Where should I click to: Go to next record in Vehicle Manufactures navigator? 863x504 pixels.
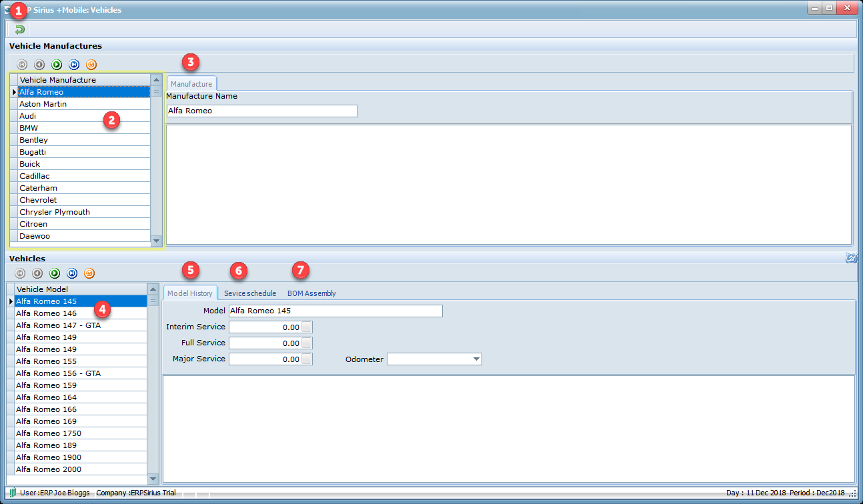tap(57, 65)
